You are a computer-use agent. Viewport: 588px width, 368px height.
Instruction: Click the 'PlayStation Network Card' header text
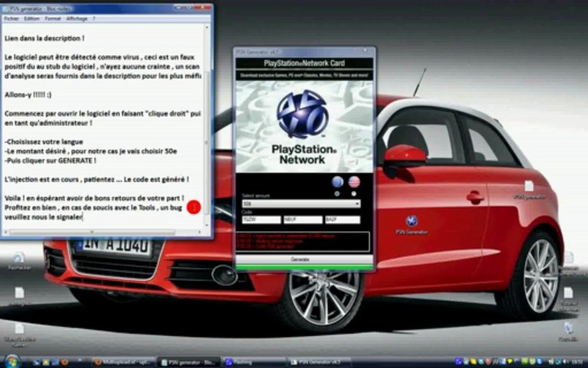coord(304,63)
